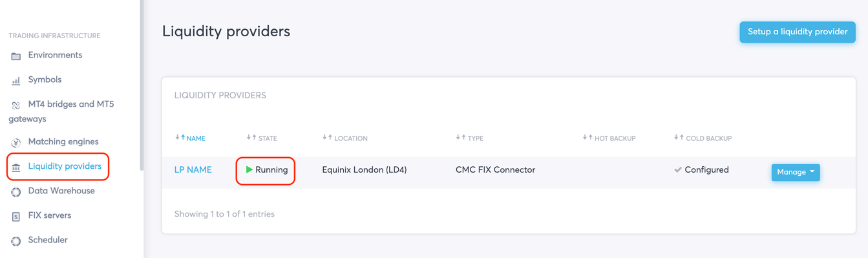Click the Scheduler icon in sidebar
868x258 pixels.
click(16, 241)
